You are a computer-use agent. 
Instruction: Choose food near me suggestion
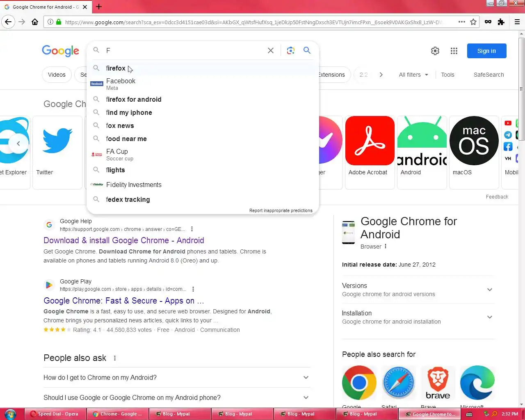203,139
